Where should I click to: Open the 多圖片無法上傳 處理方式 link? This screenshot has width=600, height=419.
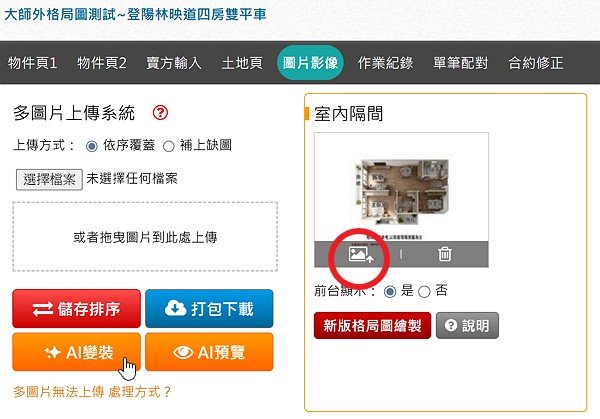(92, 392)
